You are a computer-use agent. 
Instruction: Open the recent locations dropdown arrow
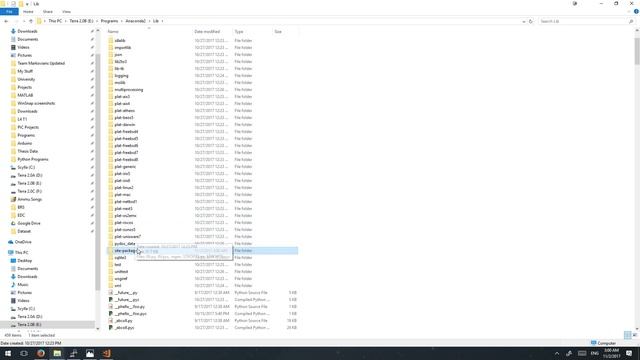[x=24, y=21]
